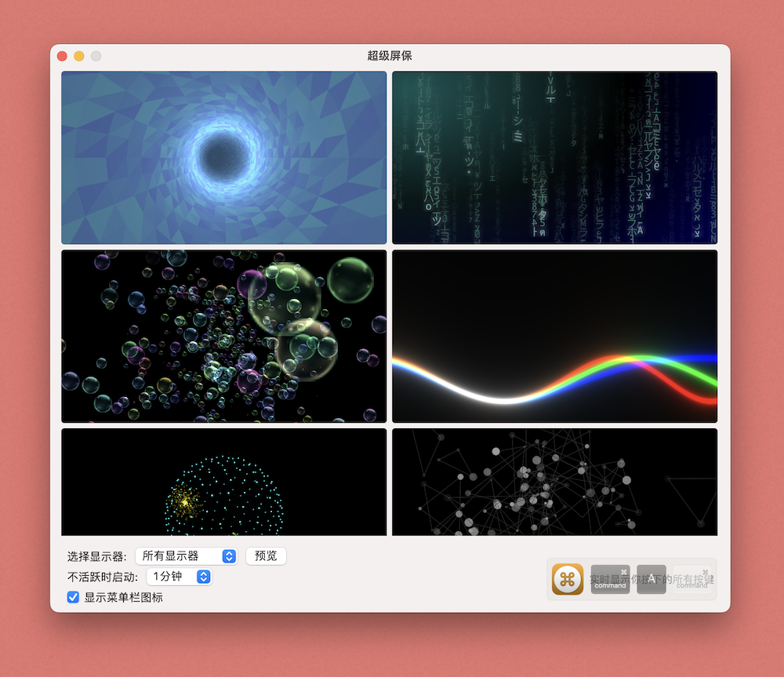Open the 所有显示器 display dropdown
The width and height of the screenshot is (784, 677).
tap(186, 556)
